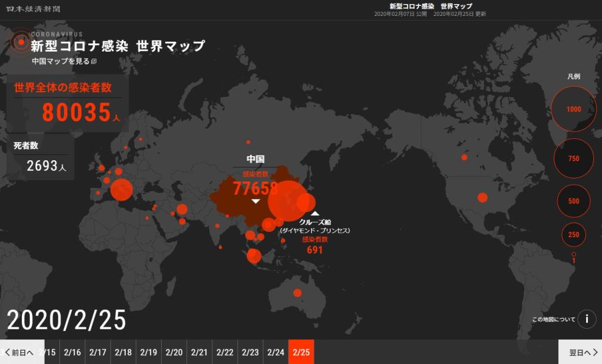Click the 1000 legend circle

(x=573, y=109)
